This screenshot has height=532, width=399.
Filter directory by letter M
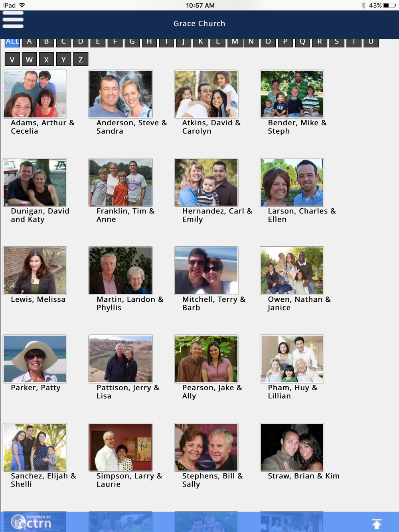(x=235, y=42)
